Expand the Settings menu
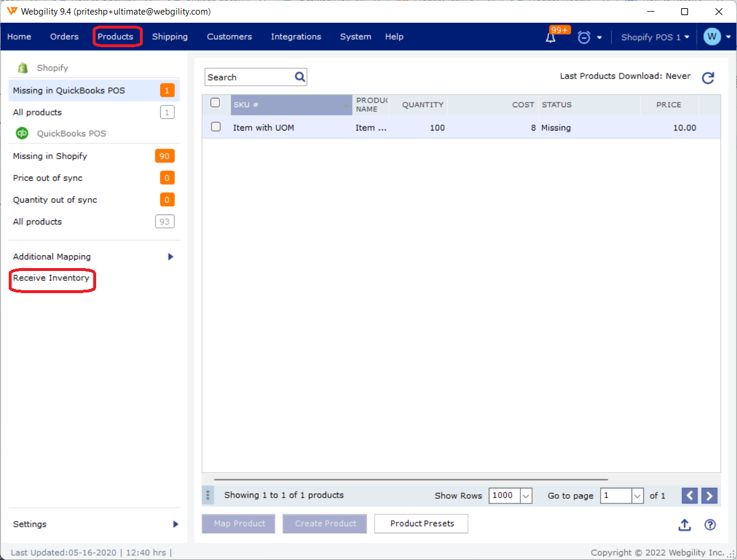This screenshot has width=737, height=560. tap(175, 524)
